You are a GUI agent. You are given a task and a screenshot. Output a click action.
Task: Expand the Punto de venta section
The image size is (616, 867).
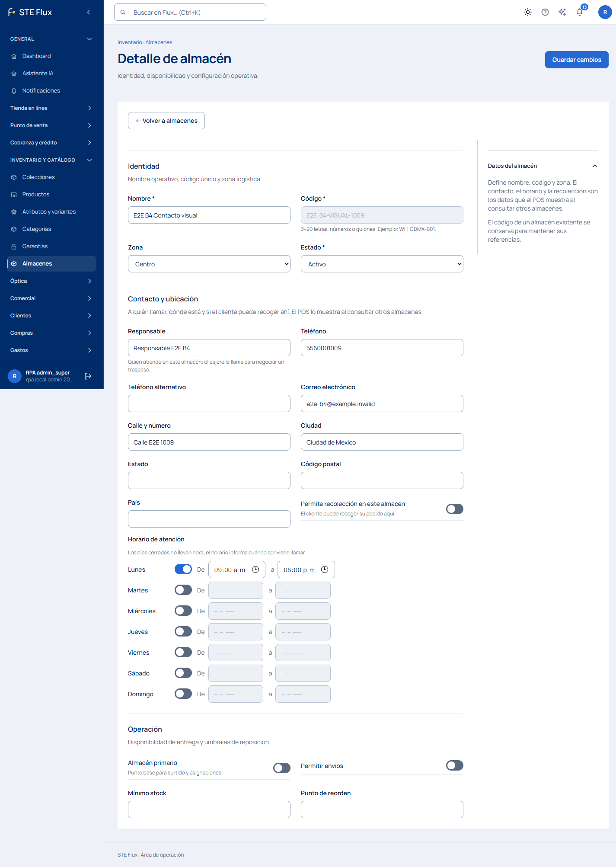click(x=52, y=125)
